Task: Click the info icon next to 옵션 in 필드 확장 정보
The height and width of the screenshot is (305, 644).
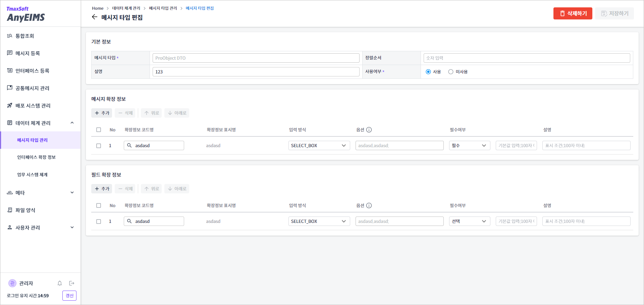Action: tap(369, 205)
